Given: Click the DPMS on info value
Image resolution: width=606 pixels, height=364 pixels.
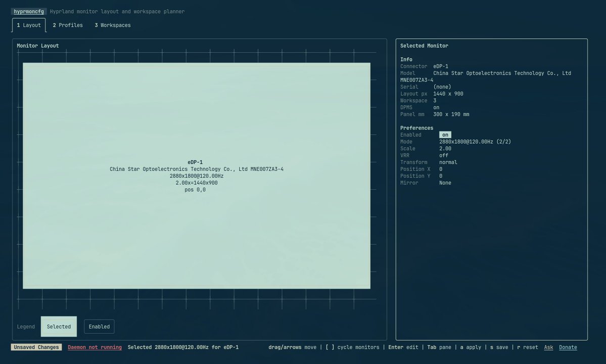Looking at the screenshot, I should pyautogui.click(x=436, y=107).
